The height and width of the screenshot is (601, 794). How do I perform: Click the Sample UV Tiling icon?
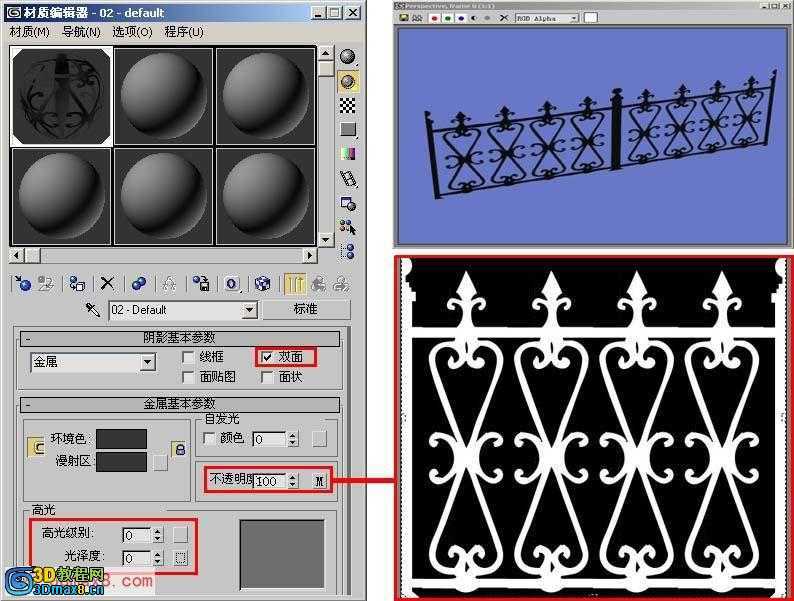347,130
